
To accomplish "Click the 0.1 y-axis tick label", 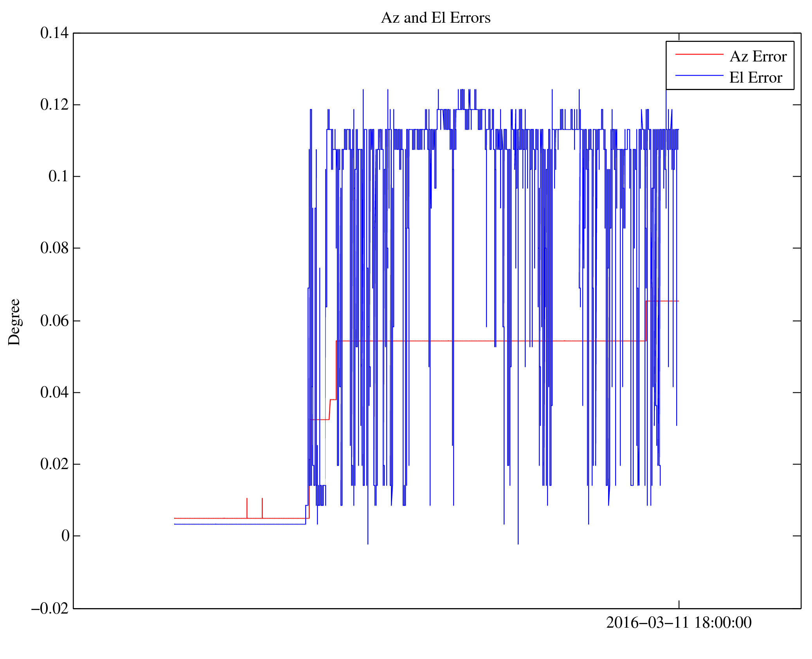I will pyautogui.click(x=58, y=176).
